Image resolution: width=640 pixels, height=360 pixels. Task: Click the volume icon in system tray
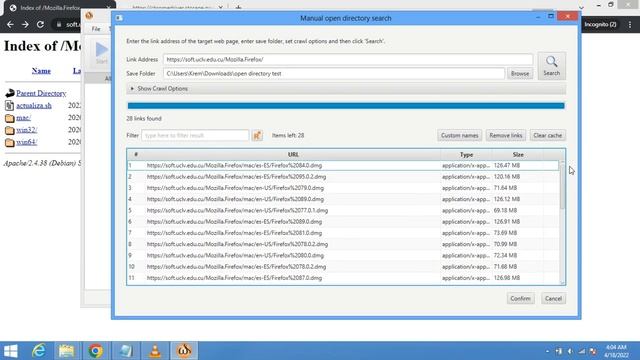coord(570,351)
